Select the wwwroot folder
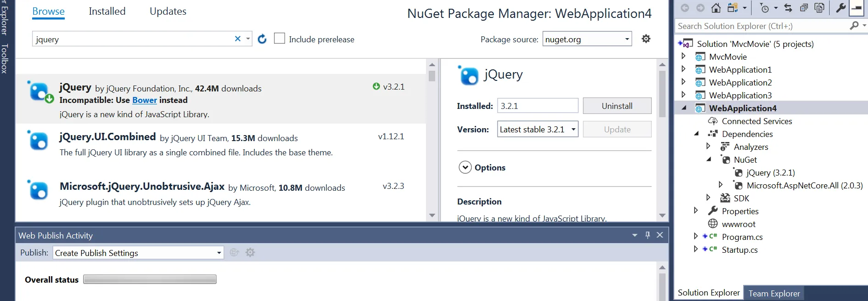 tap(739, 224)
